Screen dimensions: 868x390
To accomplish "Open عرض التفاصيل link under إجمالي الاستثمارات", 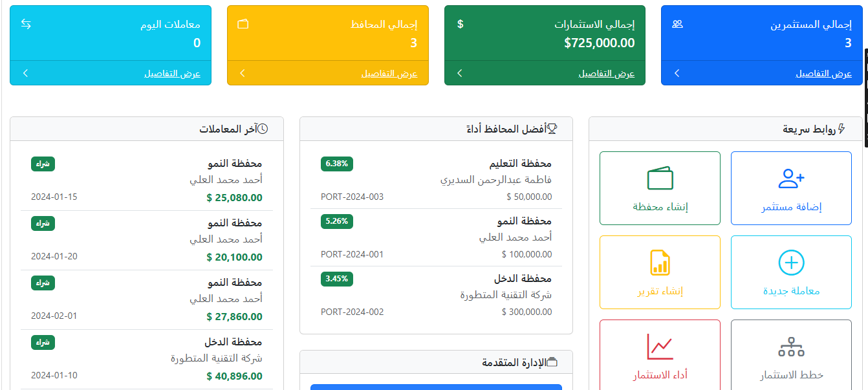I will pyautogui.click(x=607, y=74).
